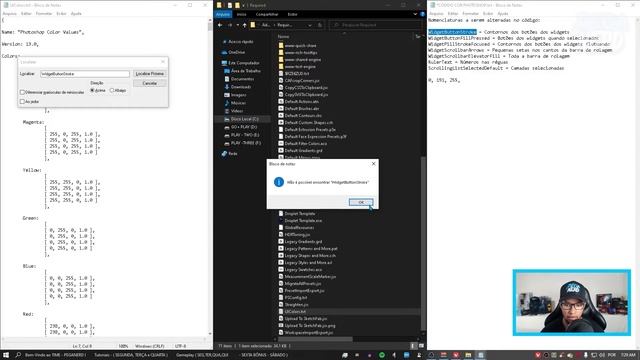Select the GO + PLAY (D:) drive
The width and height of the screenshot is (640, 360).
pos(243,127)
